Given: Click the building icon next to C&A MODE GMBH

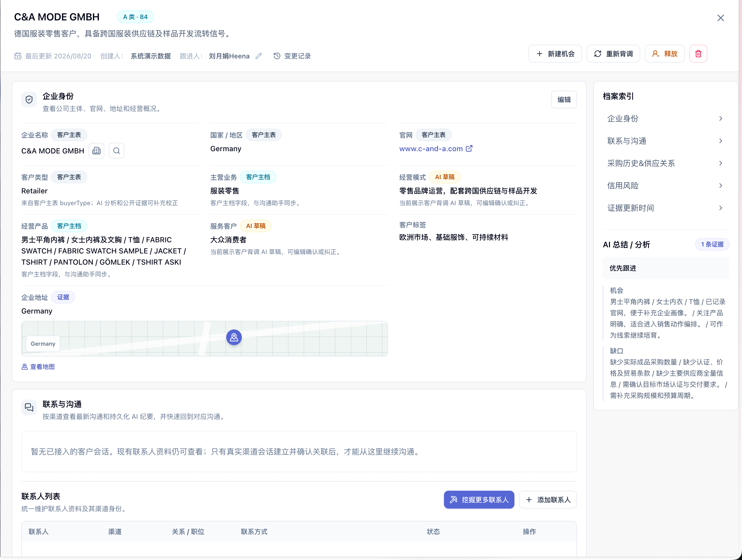Looking at the screenshot, I should click(96, 151).
